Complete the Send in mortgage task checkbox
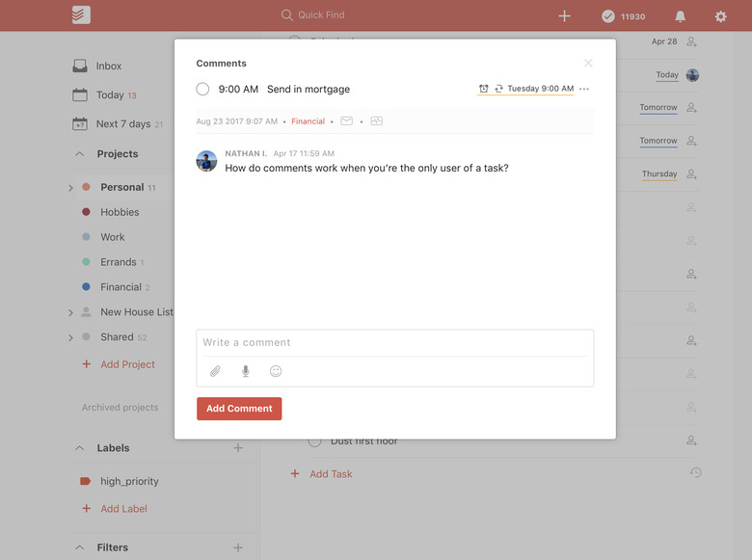The image size is (752, 560). 202,90
